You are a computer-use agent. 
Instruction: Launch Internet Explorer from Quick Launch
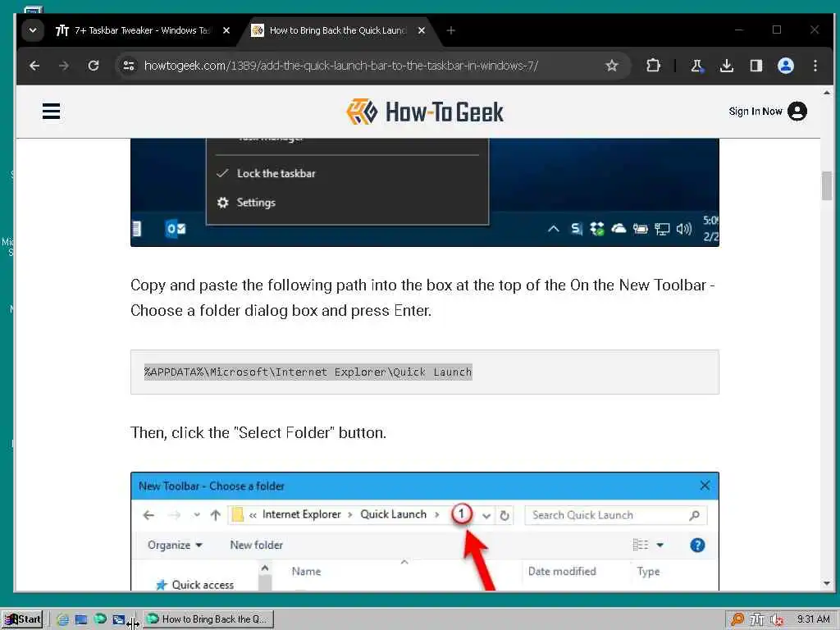pyautogui.click(x=62, y=619)
